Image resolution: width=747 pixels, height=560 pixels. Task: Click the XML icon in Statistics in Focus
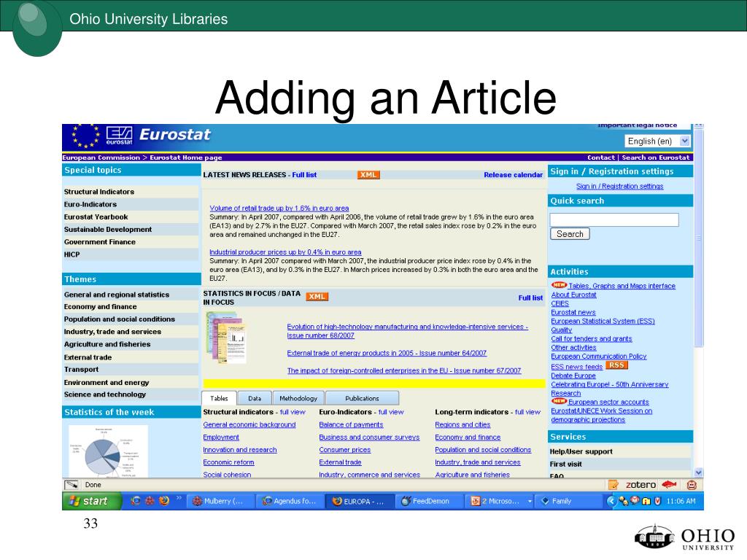[317, 296]
